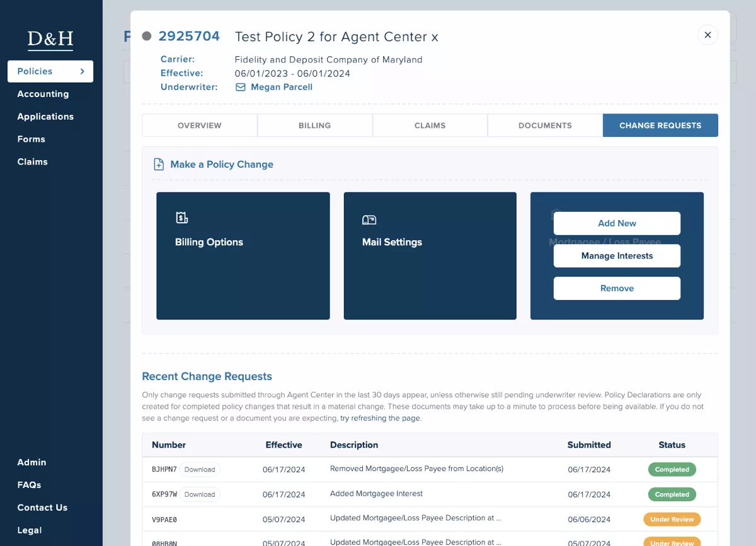Click the try refreshing the page link

(x=380, y=417)
